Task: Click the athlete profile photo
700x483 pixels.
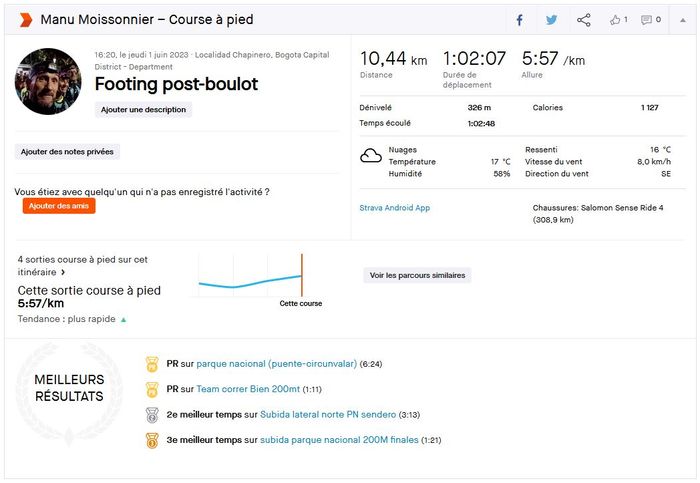Action: [x=47, y=81]
